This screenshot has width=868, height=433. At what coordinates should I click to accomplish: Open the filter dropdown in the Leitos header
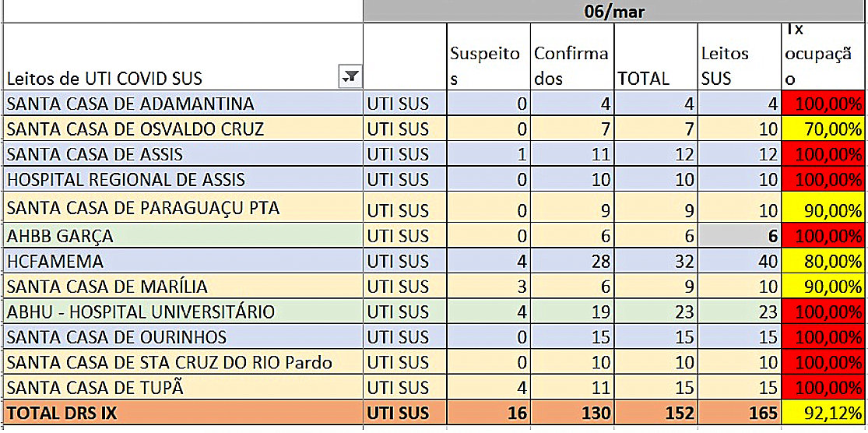coord(350,76)
